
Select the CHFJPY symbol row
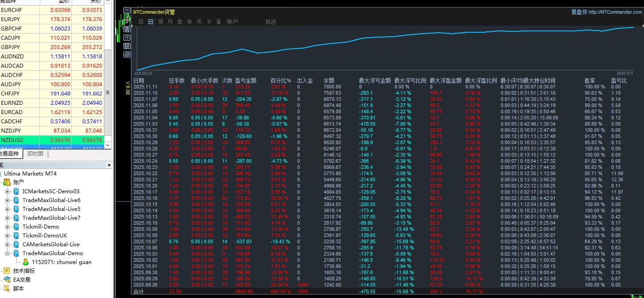(51, 93)
